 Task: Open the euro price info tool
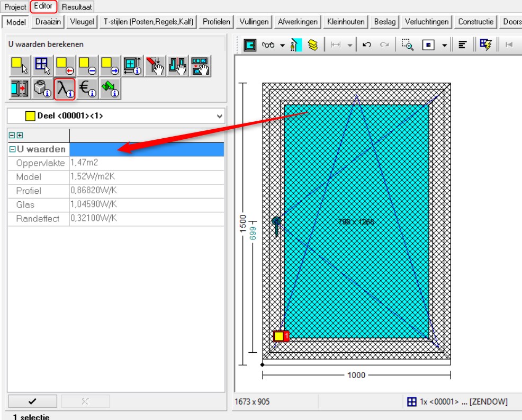pos(87,88)
